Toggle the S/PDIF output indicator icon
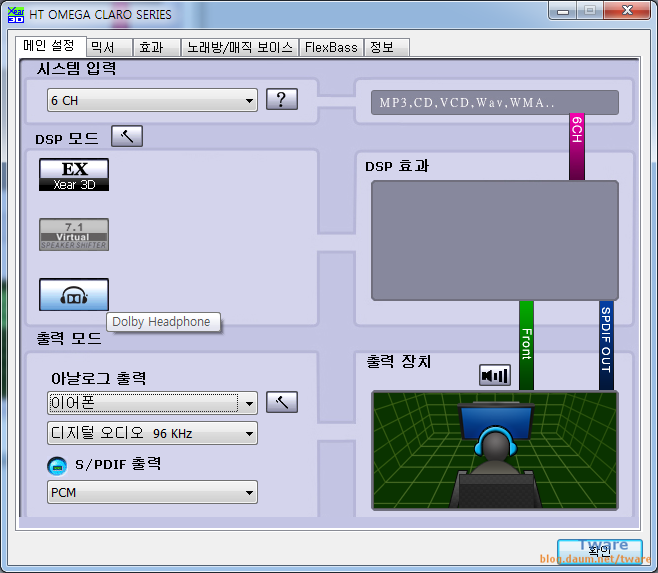Screen dimensions: 658x573 (57, 466)
